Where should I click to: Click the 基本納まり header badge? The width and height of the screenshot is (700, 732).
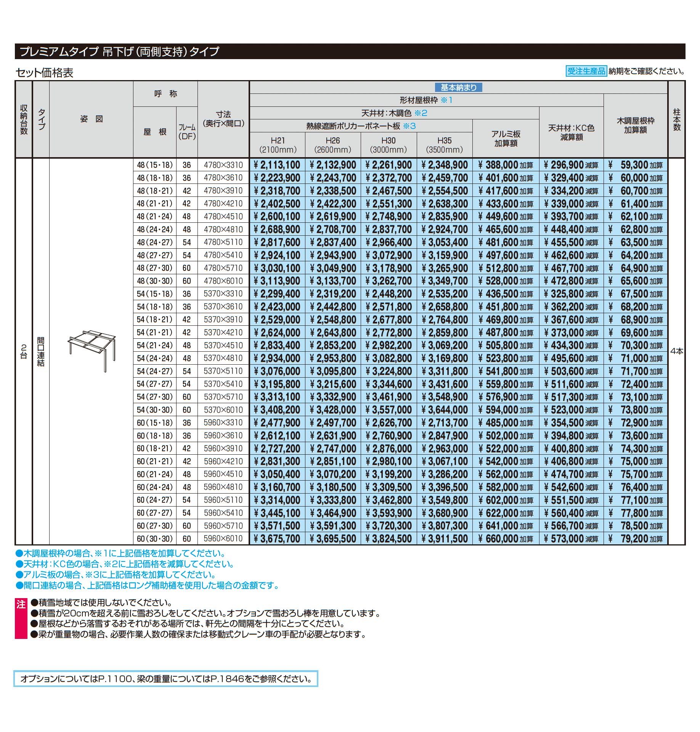(459, 87)
